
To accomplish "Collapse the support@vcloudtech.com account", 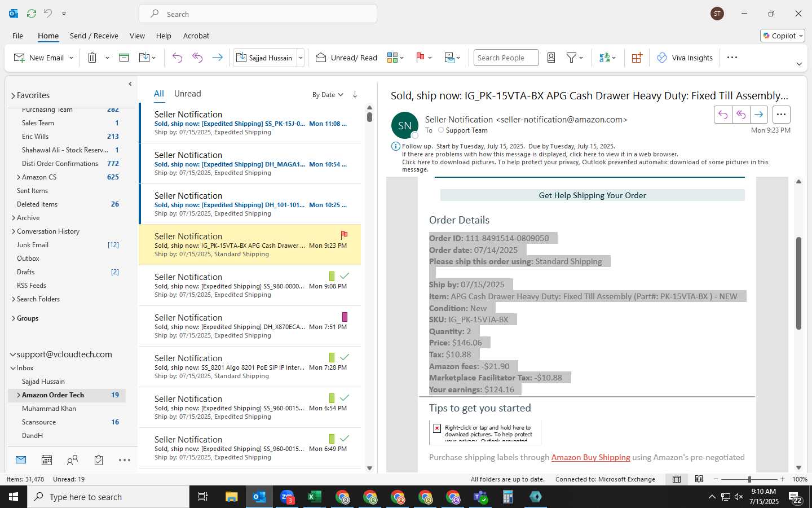I will [x=13, y=354].
